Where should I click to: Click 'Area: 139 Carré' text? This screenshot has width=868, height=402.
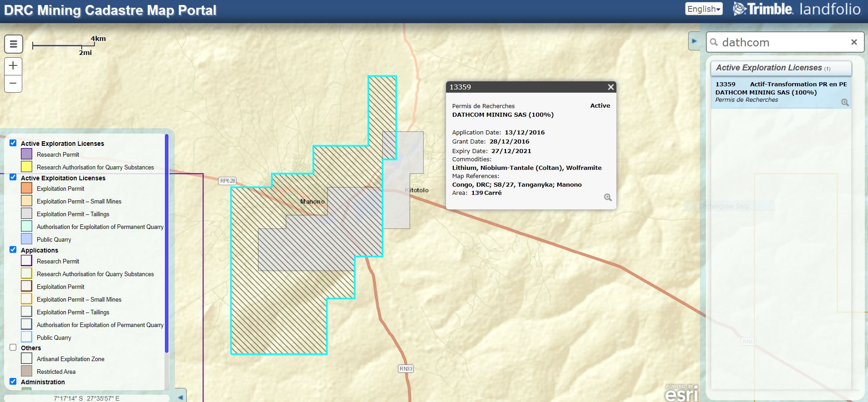coord(477,193)
